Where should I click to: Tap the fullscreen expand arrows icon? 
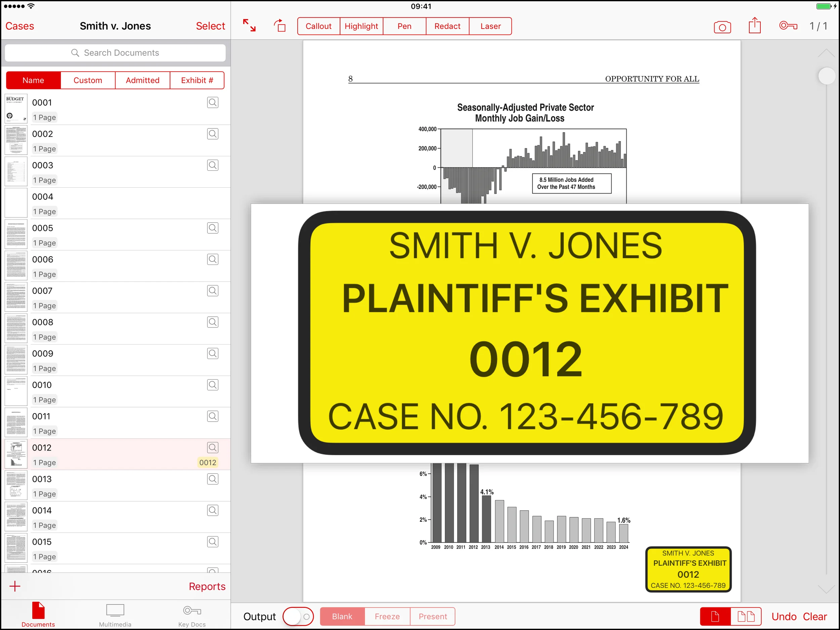point(249,26)
